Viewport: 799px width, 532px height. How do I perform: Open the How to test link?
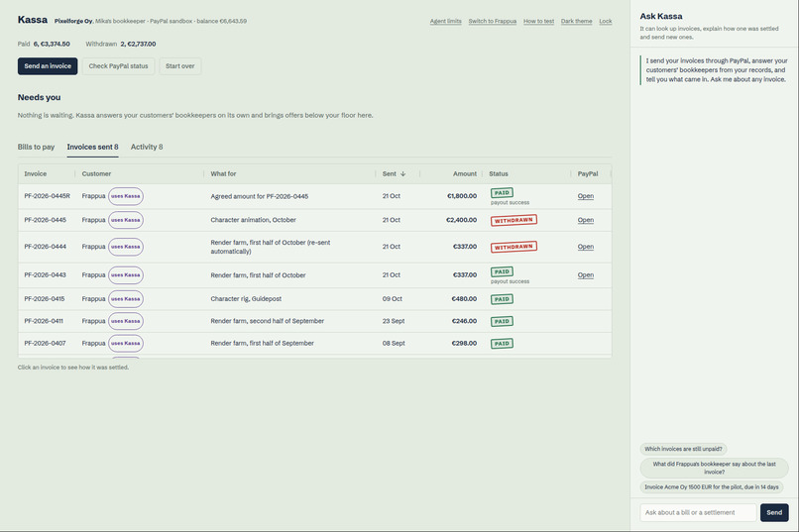point(538,22)
